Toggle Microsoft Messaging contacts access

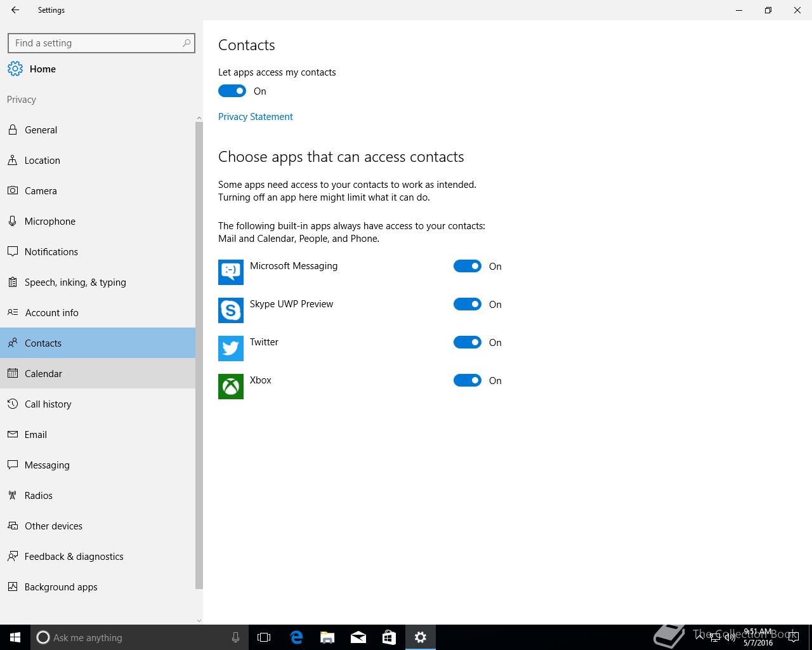tap(468, 266)
